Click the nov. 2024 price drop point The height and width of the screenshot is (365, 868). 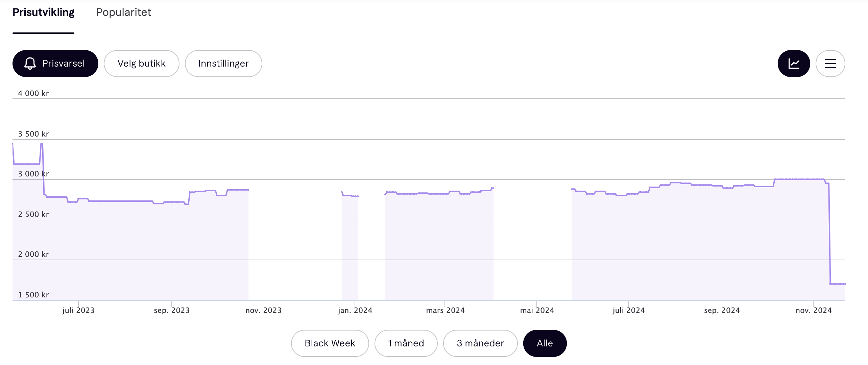(830, 284)
